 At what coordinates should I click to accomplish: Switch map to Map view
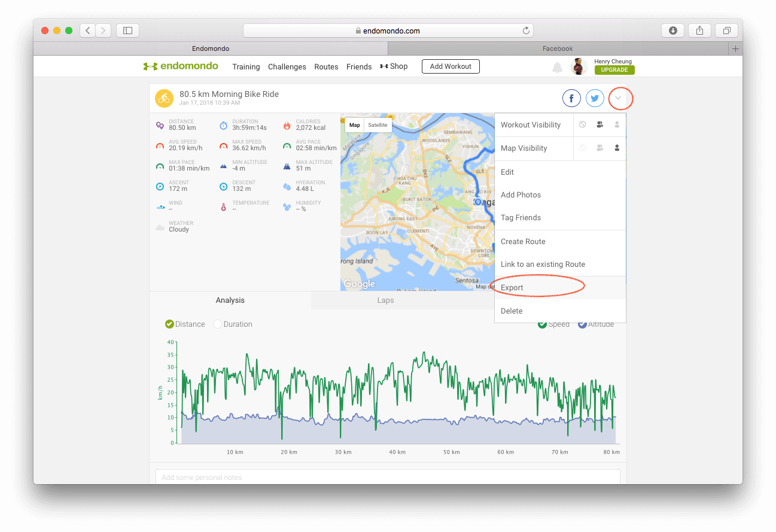point(355,125)
